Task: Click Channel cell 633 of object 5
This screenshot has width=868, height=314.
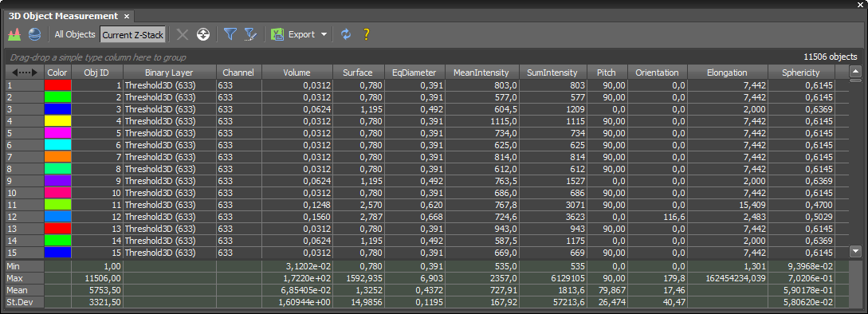Action: tap(238, 133)
